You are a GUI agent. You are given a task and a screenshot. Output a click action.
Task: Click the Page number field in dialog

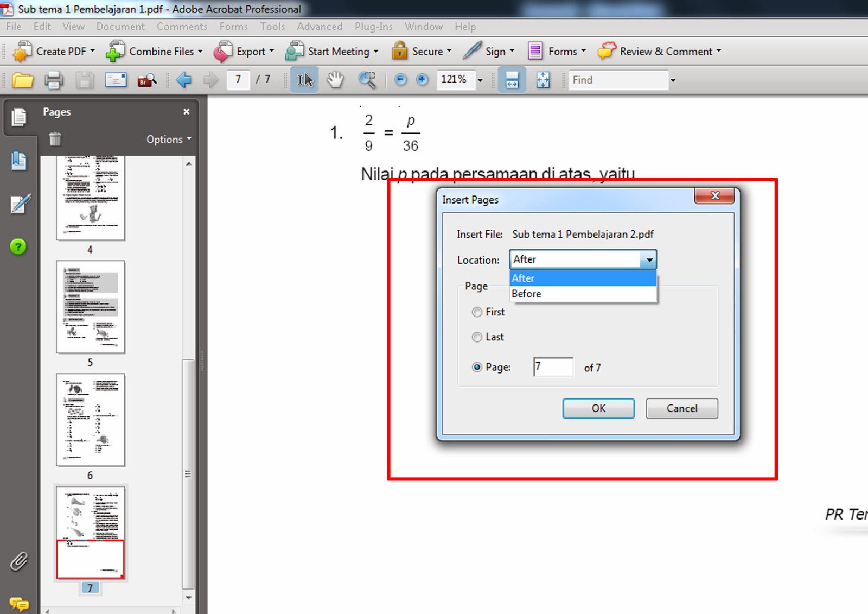553,367
